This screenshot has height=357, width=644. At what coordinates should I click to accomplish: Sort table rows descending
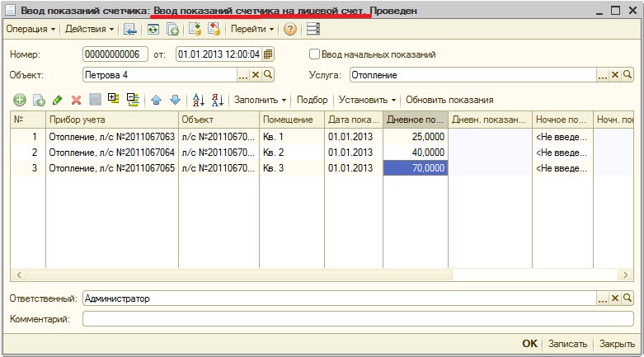tap(218, 100)
